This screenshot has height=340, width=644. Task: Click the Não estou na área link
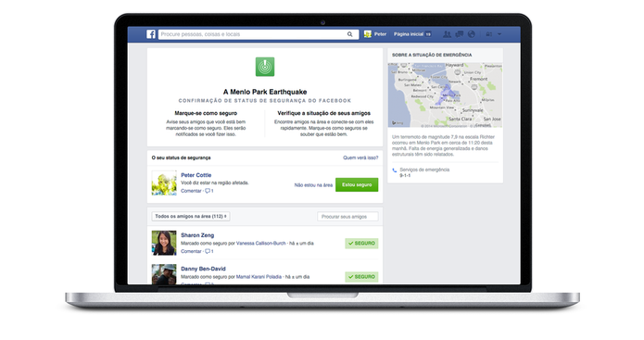[313, 185]
